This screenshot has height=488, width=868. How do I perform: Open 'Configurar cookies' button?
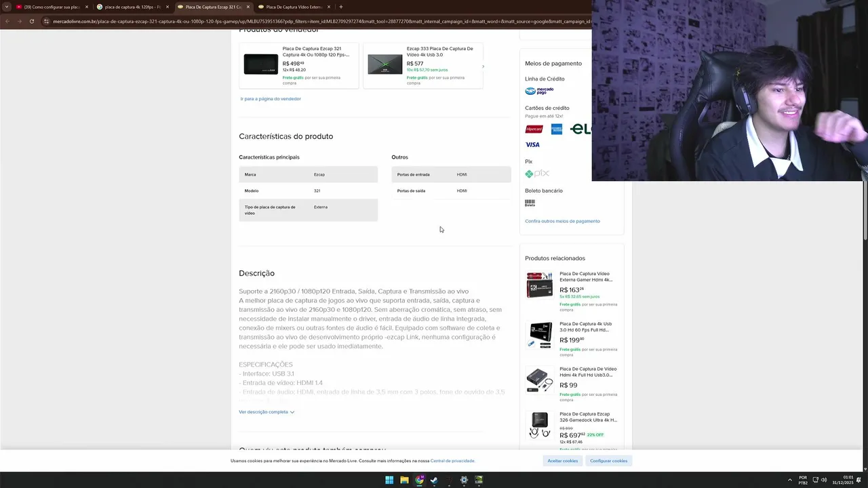608,461
